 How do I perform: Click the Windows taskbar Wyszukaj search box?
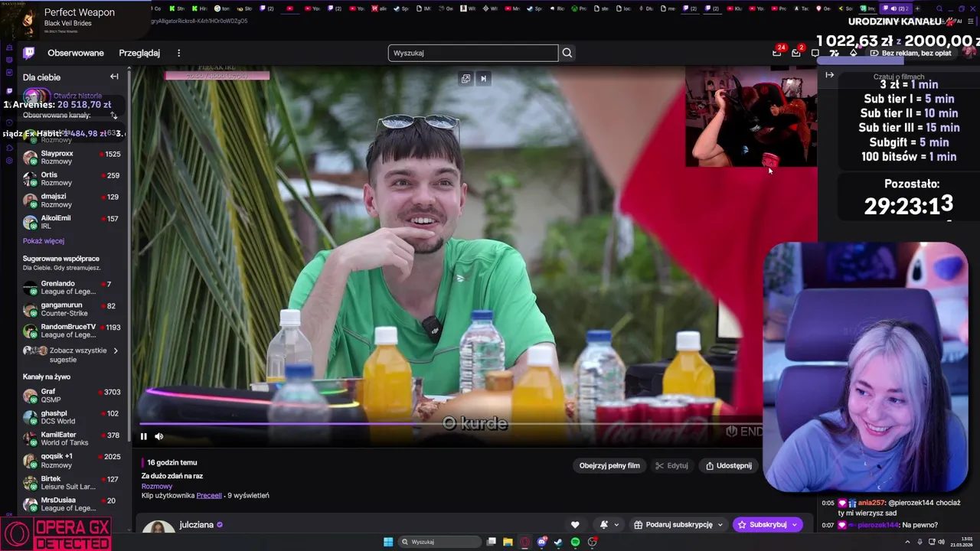coord(440,542)
